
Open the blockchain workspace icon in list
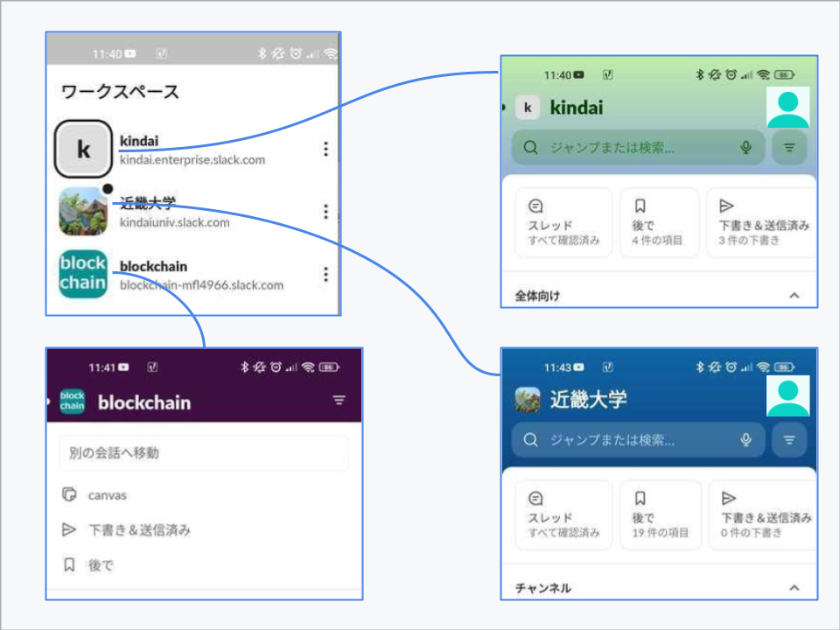point(83,274)
